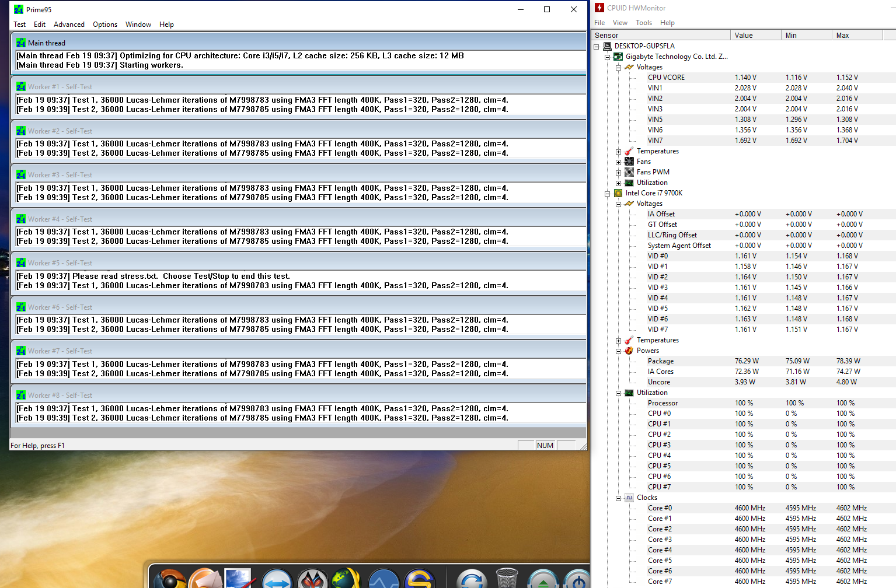Click the blue refresh arrows dock icon
896x588 pixels.
(472, 578)
